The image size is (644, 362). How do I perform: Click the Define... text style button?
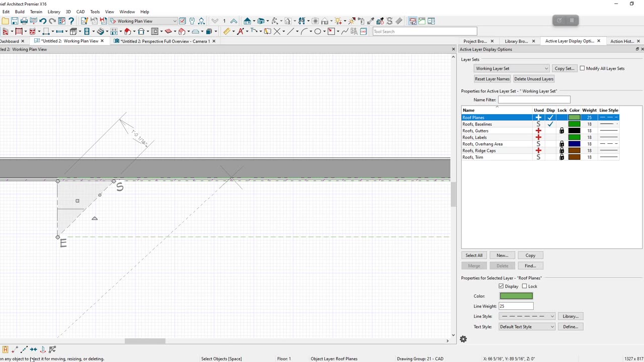[570, 327]
